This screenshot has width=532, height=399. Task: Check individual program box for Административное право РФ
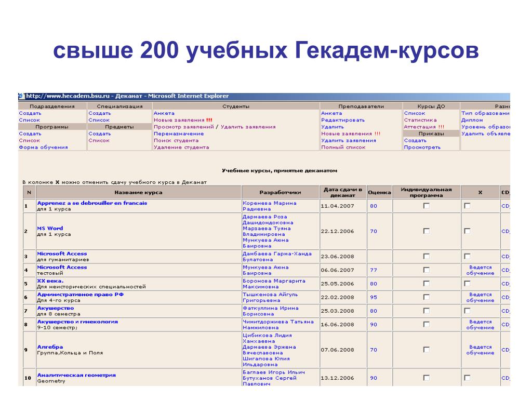427,297
